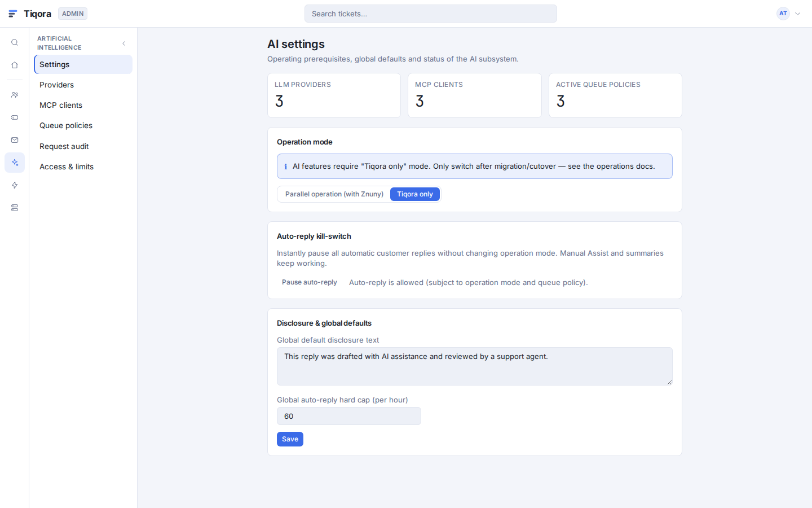Open MCP clients in AI sidebar
The image size is (812, 508).
(83, 105)
